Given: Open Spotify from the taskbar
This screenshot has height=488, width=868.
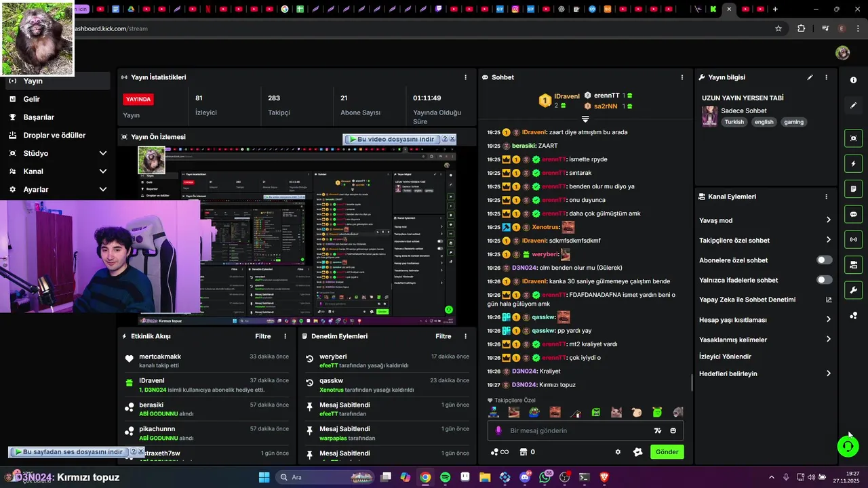Looking at the screenshot, I should tap(445, 477).
